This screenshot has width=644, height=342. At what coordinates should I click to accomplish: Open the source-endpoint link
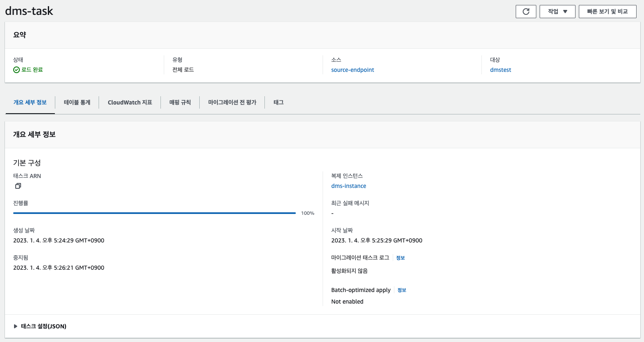[353, 70]
